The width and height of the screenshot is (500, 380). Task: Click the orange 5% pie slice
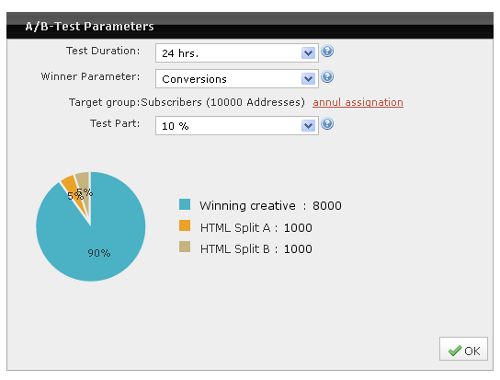(74, 188)
